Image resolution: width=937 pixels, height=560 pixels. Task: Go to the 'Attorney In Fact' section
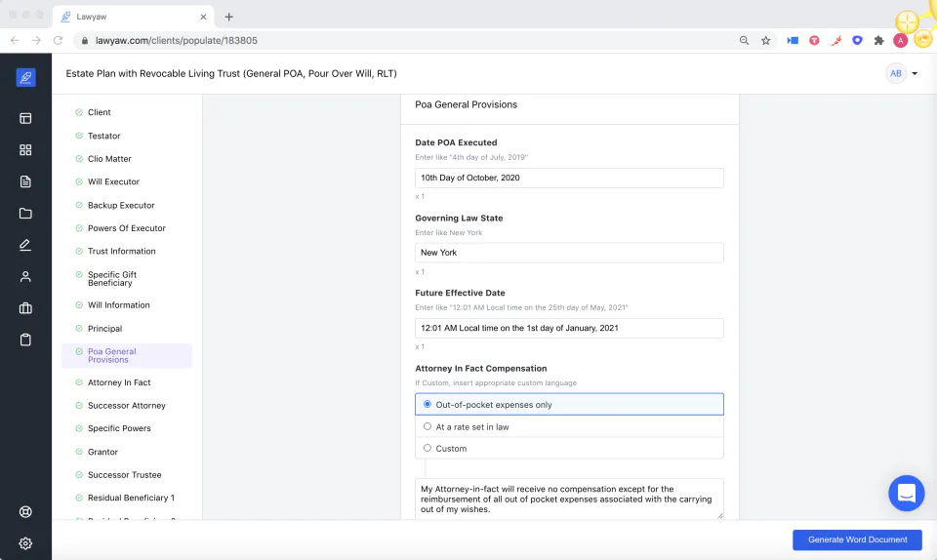(x=119, y=382)
